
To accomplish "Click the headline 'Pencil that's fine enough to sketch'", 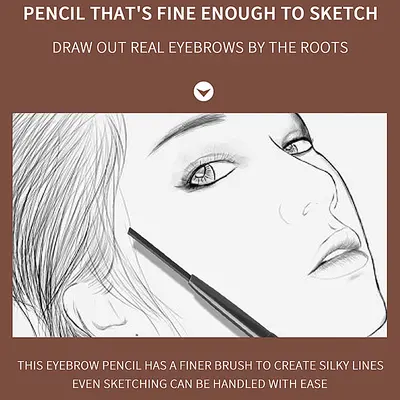I will click(200, 13).
